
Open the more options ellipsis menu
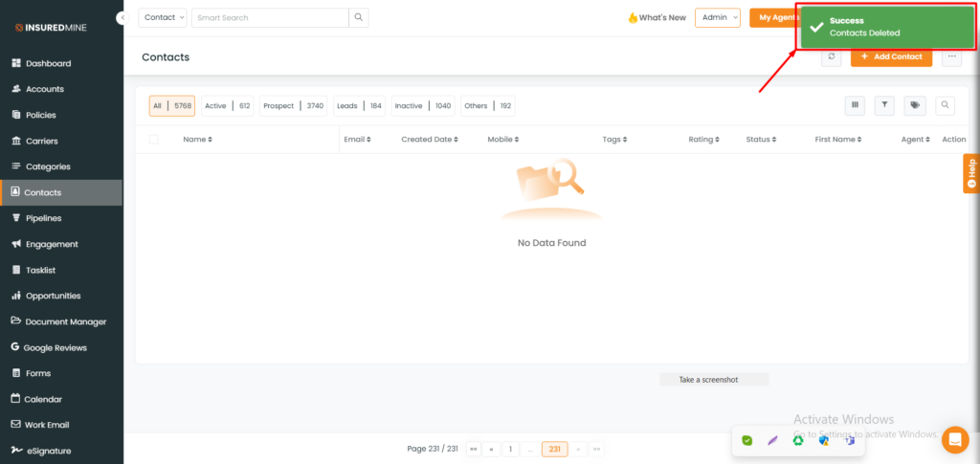coord(951,56)
